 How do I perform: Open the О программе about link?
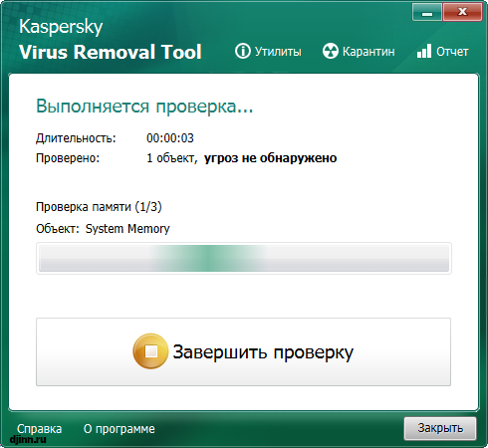[120, 429]
